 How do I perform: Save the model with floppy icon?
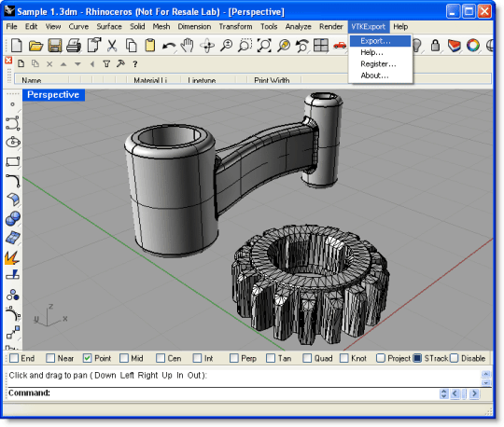point(55,46)
